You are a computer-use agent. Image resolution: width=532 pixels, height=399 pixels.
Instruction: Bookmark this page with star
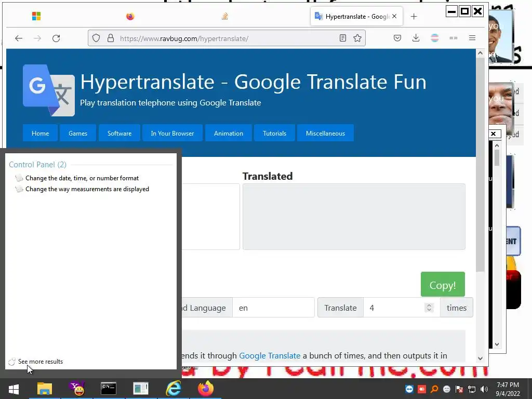[357, 38]
